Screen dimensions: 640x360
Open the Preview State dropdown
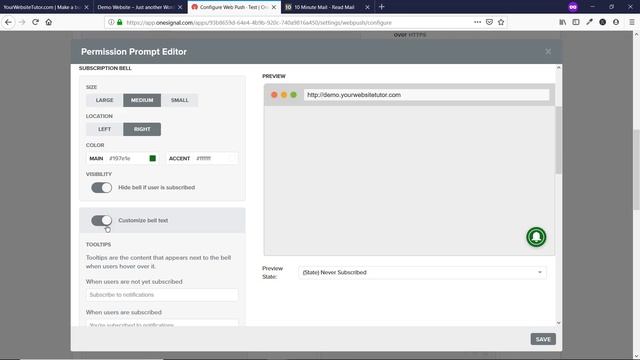(422, 272)
